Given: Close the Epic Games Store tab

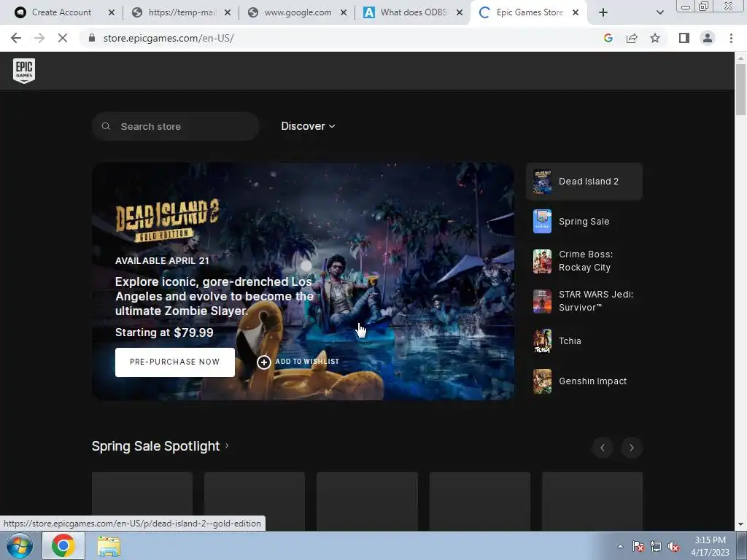Looking at the screenshot, I should [576, 12].
